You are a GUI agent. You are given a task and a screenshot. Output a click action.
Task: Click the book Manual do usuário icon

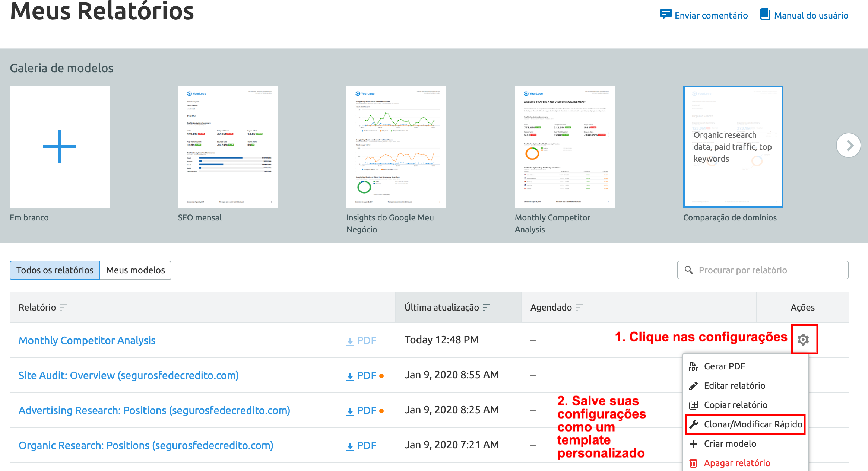coord(765,15)
